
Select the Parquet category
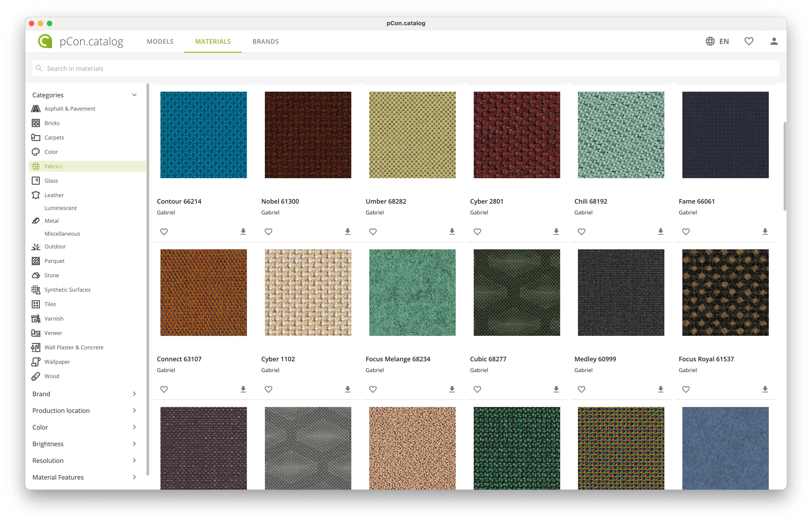pos(54,261)
